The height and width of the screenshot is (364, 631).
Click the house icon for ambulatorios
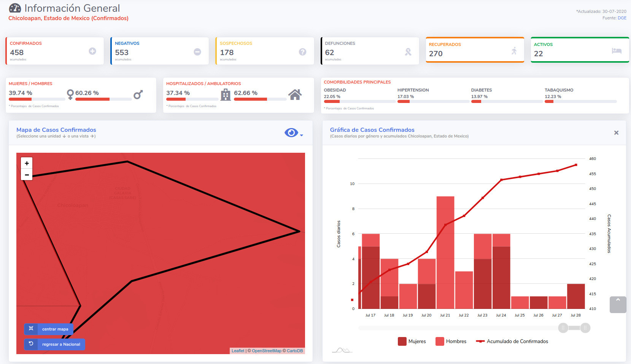pos(295,95)
